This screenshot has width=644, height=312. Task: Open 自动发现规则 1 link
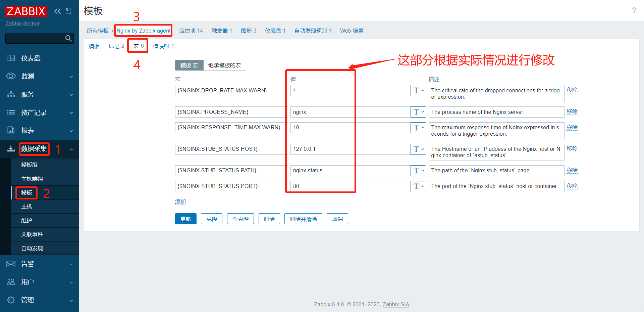coord(313,31)
